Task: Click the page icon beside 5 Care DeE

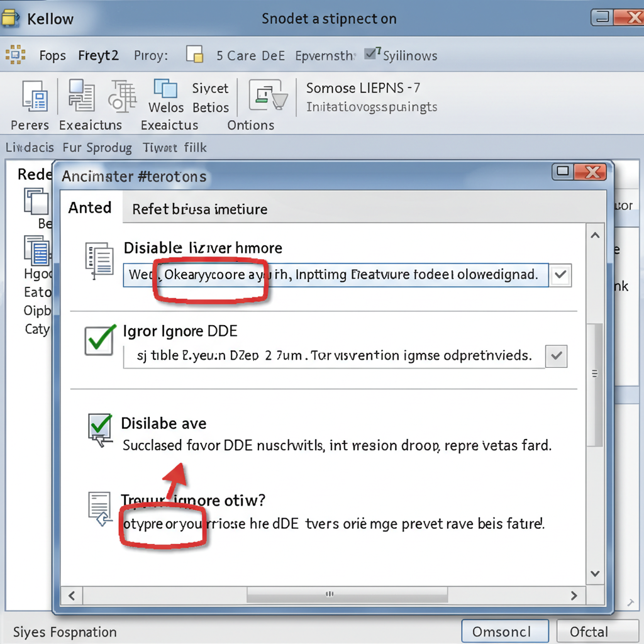Action: coord(195,54)
